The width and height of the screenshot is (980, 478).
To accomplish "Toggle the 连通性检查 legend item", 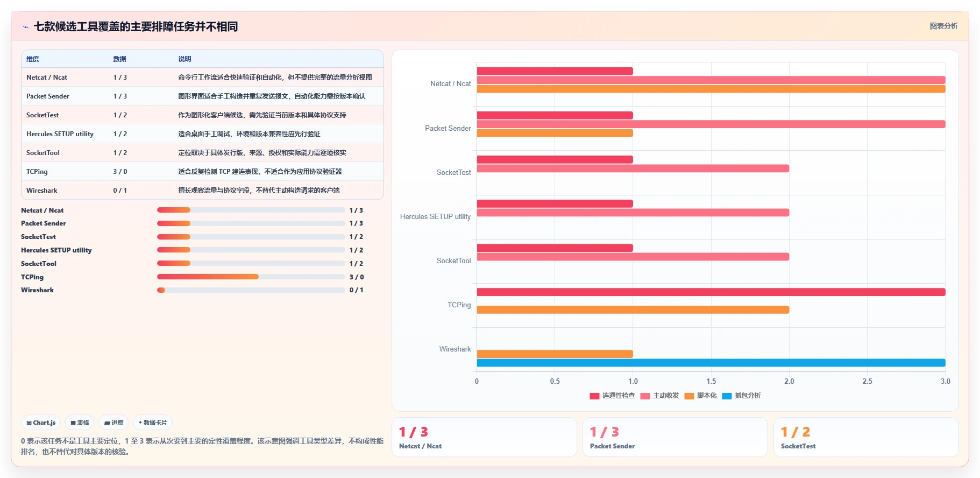I will 612,396.
